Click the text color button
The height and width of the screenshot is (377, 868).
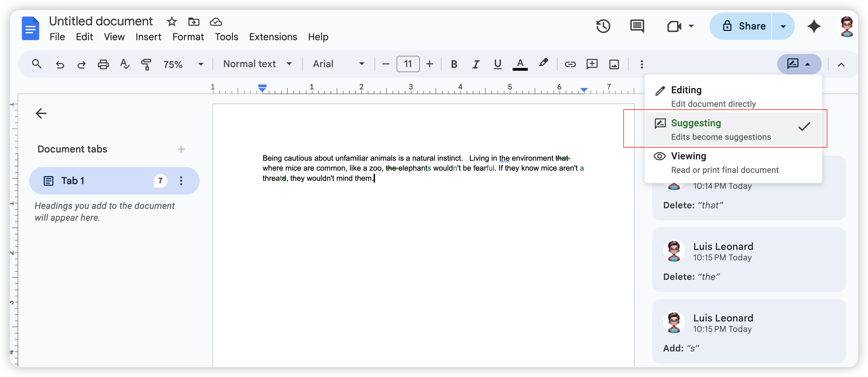coord(520,64)
